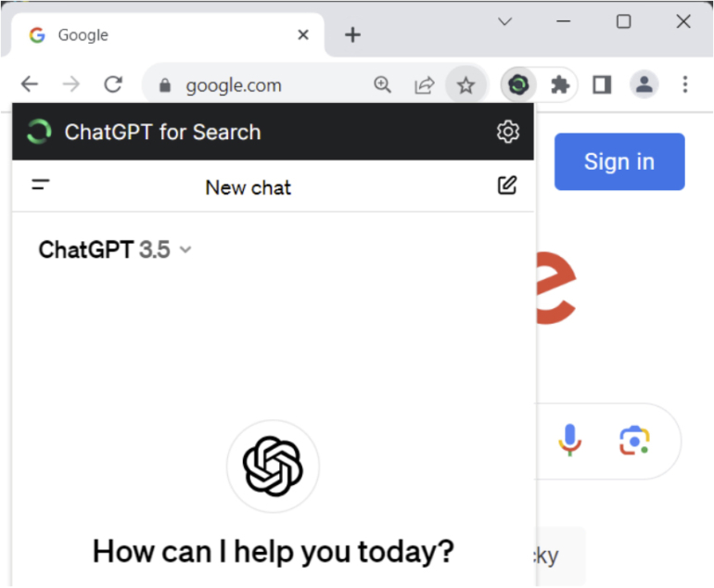The image size is (714, 588).
Task: Open the browser extensions puzzle icon
Action: coord(559,85)
